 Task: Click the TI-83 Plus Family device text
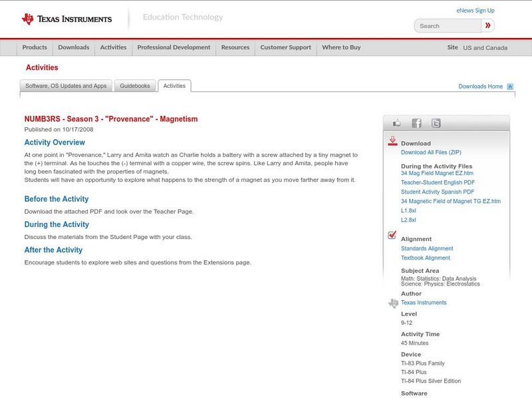tap(423, 363)
